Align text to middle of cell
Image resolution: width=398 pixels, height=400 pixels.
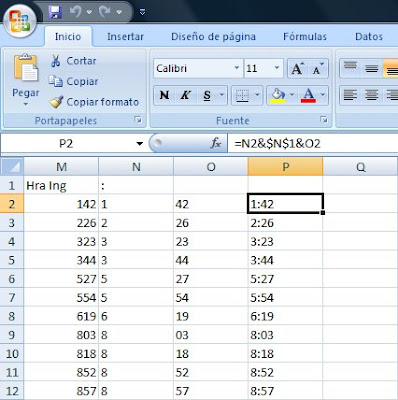372,68
